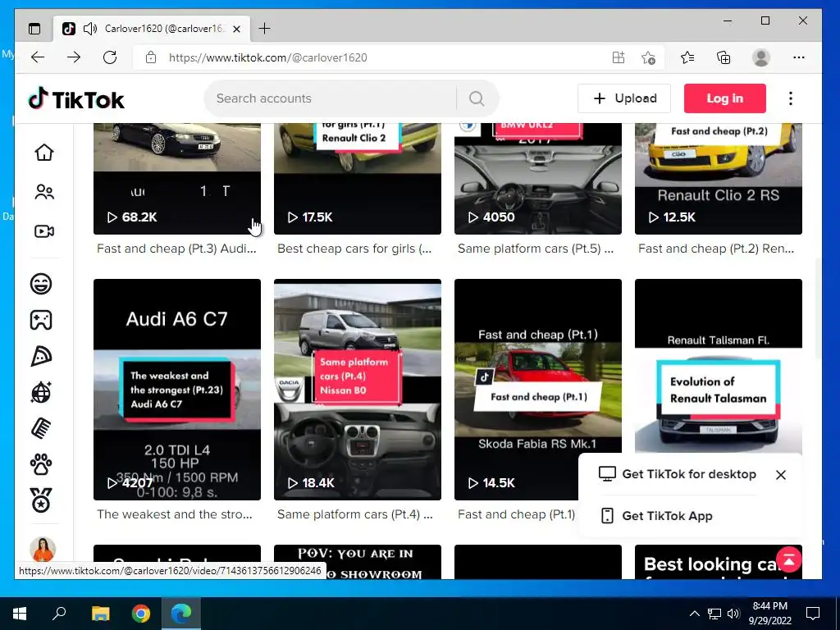
Task: Select the Gaming controller category icon
Action: 41,320
